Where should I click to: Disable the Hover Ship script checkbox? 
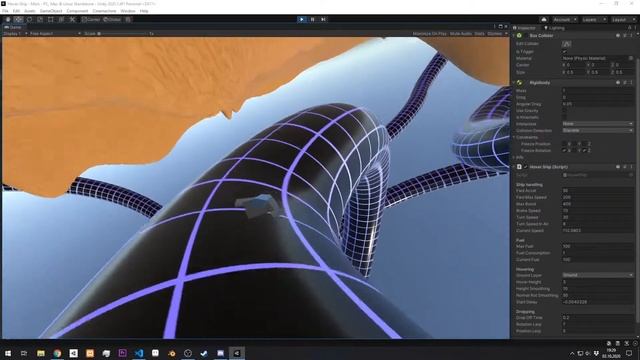[x=526, y=167]
